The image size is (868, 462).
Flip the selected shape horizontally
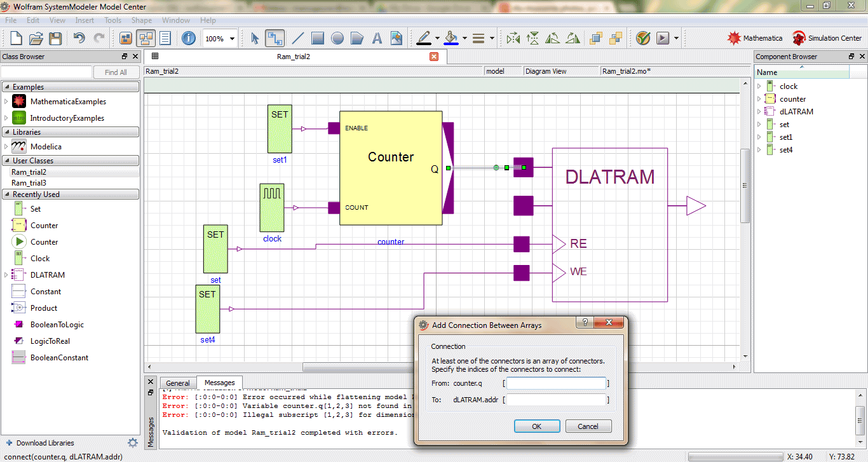tap(513, 38)
